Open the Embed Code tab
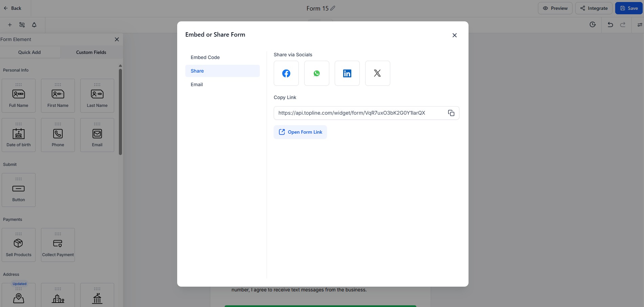This screenshot has height=307, width=644. (223, 57)
